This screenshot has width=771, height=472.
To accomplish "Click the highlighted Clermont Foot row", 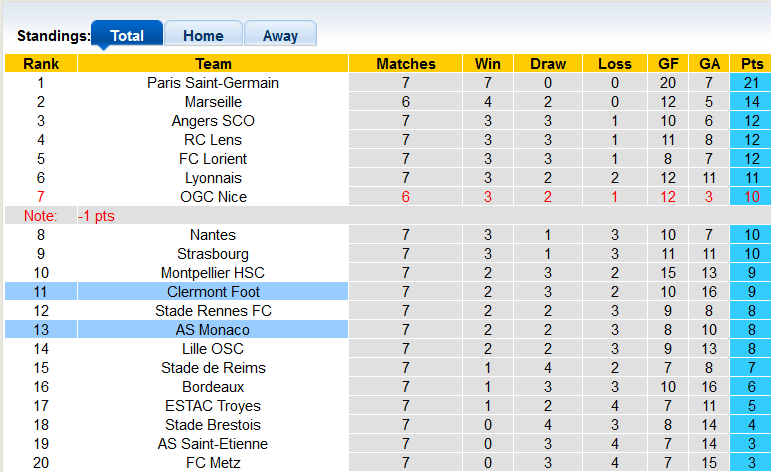I will click(213, 292).
